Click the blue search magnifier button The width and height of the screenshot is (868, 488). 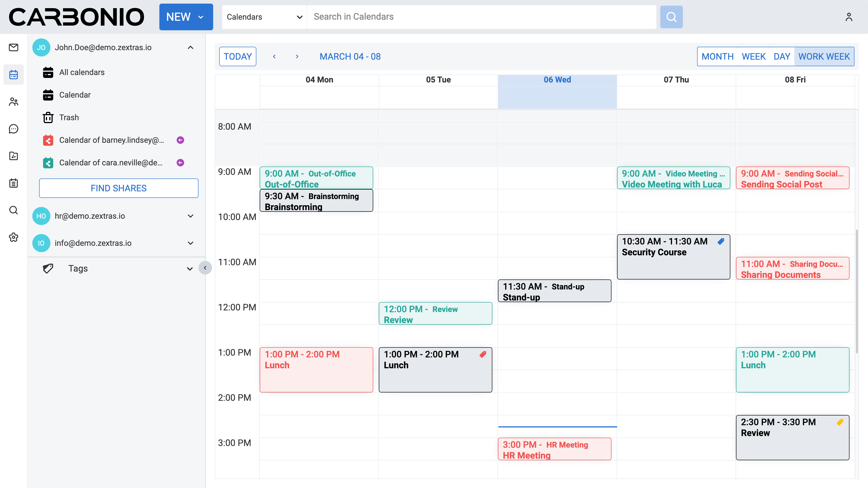671,17
